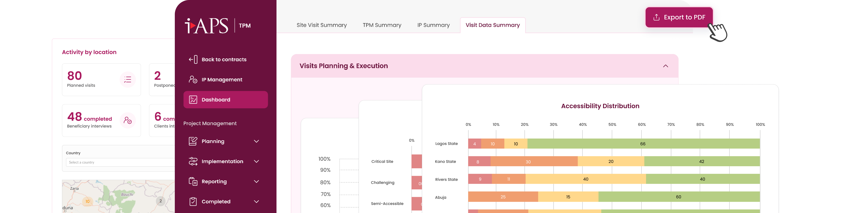Click the Semi-Accessible category label

[x=387, y=204]
